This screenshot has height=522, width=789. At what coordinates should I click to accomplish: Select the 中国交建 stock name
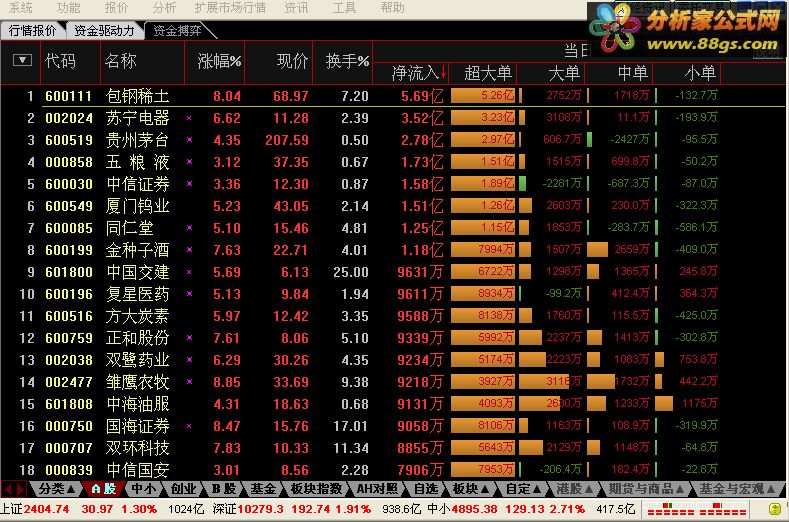137,272
